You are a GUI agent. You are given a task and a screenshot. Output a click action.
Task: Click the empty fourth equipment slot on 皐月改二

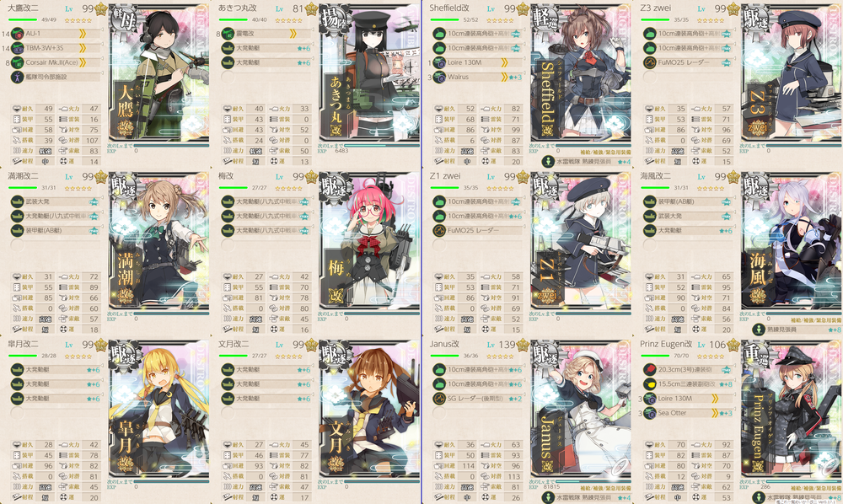17,413
